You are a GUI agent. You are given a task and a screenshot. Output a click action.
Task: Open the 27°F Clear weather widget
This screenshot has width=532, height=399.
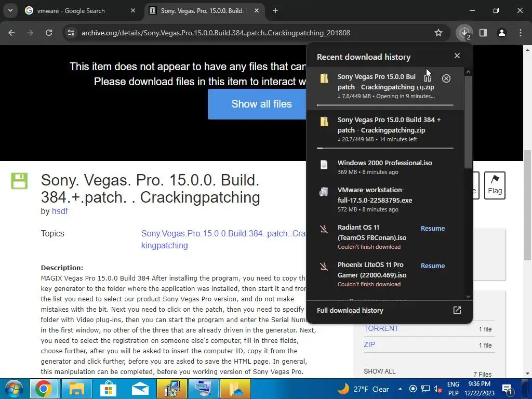coord(363,389)
